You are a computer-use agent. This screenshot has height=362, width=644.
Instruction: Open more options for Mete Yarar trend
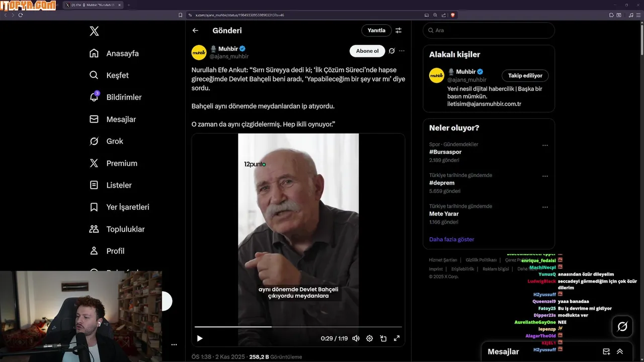coord(545,207)
